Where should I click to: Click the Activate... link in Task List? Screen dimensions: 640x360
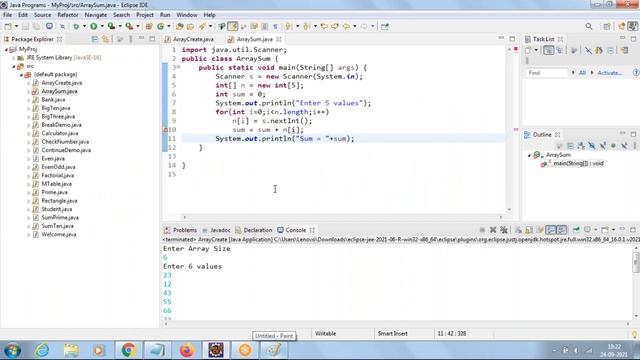[x=610, y=73]
